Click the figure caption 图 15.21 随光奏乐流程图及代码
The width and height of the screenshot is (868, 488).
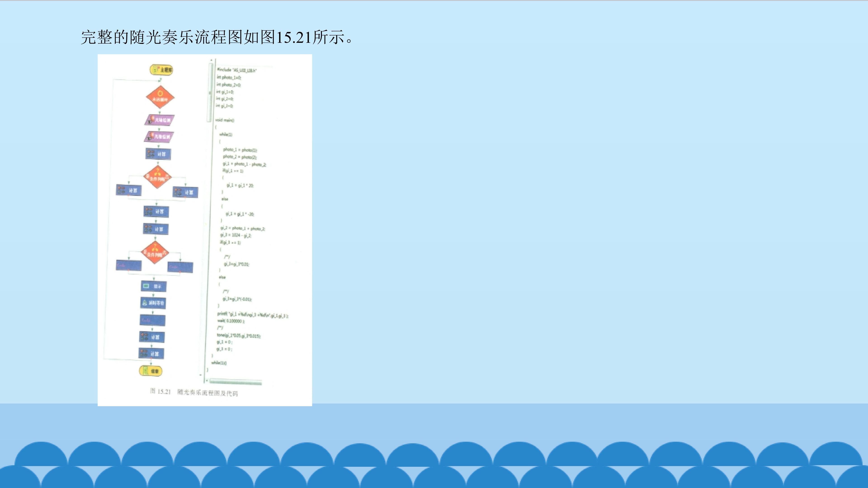click(194, 392)
